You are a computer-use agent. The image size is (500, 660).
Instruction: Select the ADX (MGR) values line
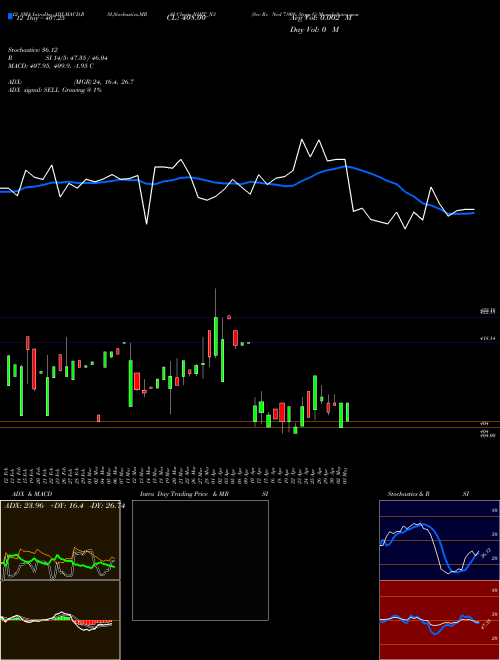click(71, 82)
